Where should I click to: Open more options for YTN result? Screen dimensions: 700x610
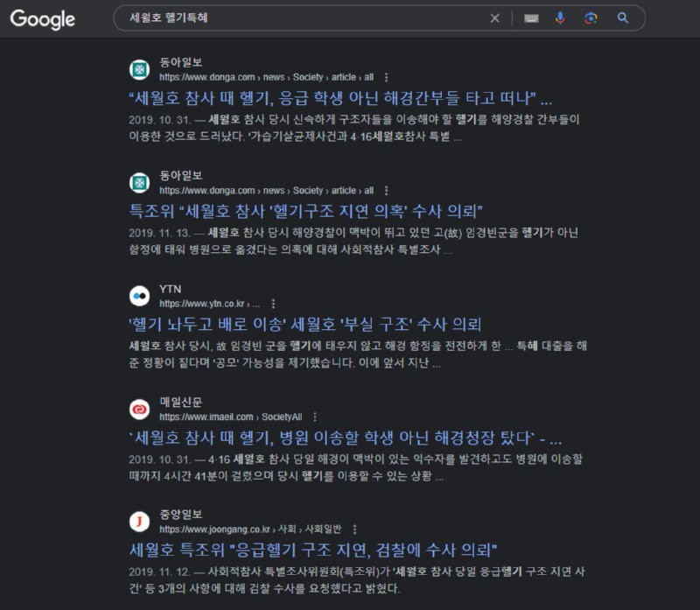pos(273,304)
